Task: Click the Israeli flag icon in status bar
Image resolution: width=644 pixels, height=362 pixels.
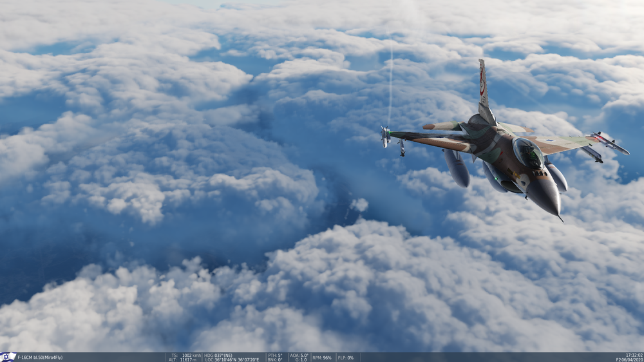Action: pos(8,357)
